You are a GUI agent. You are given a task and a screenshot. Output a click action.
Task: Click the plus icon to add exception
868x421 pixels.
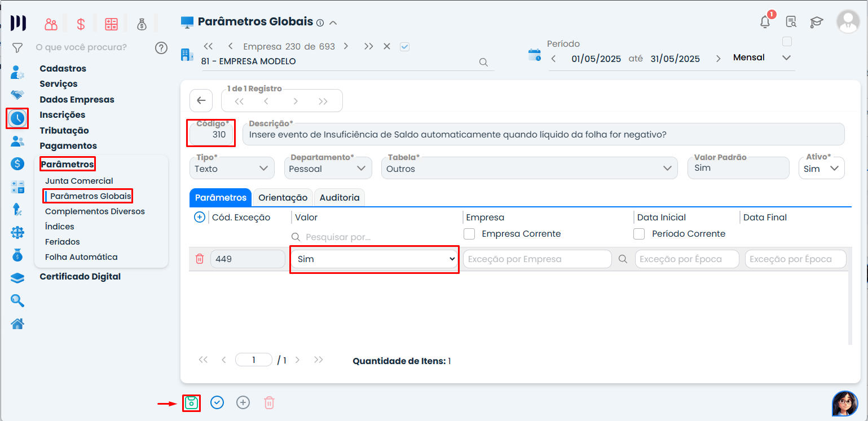(199, 218)
